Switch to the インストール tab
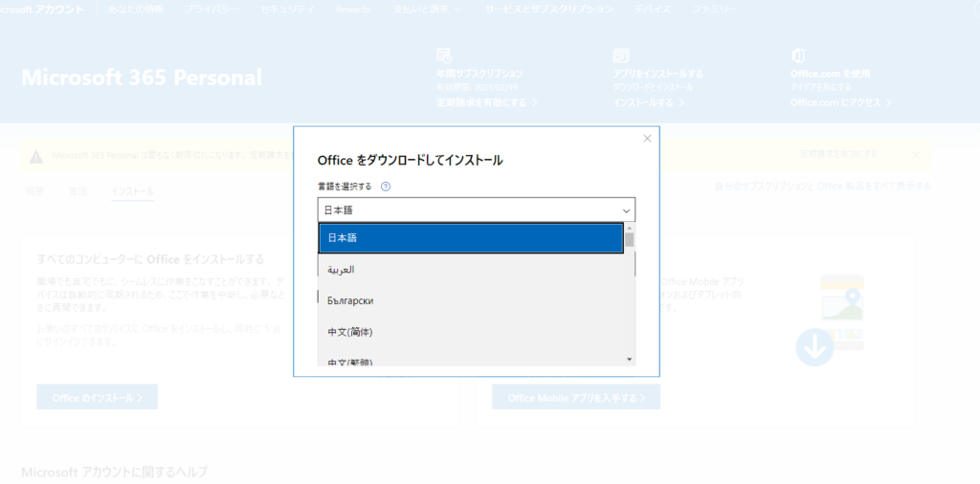This screenshot has height=484, width=980. (x=132, y=191)
